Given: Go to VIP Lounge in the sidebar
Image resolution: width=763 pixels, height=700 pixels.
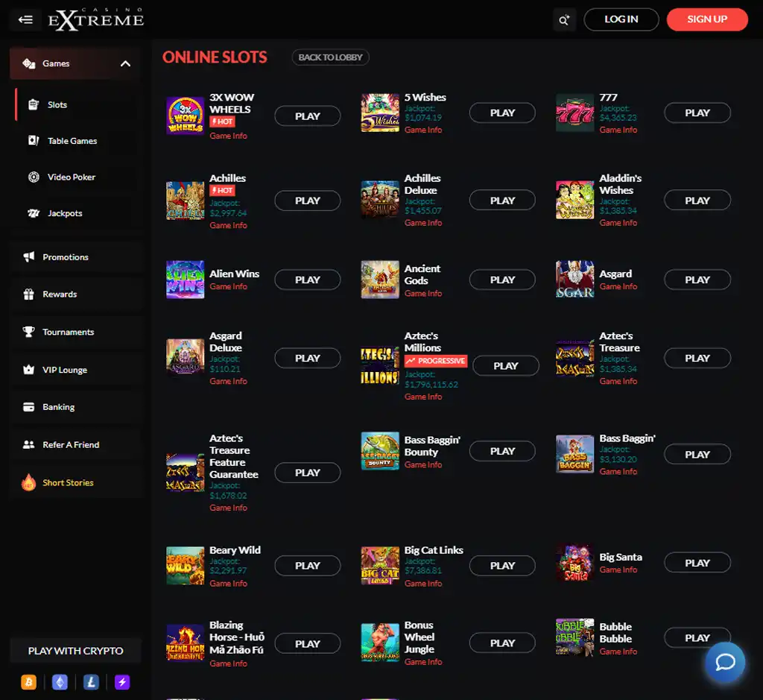Looking at the screenshot, I should [x=75, y=370].
